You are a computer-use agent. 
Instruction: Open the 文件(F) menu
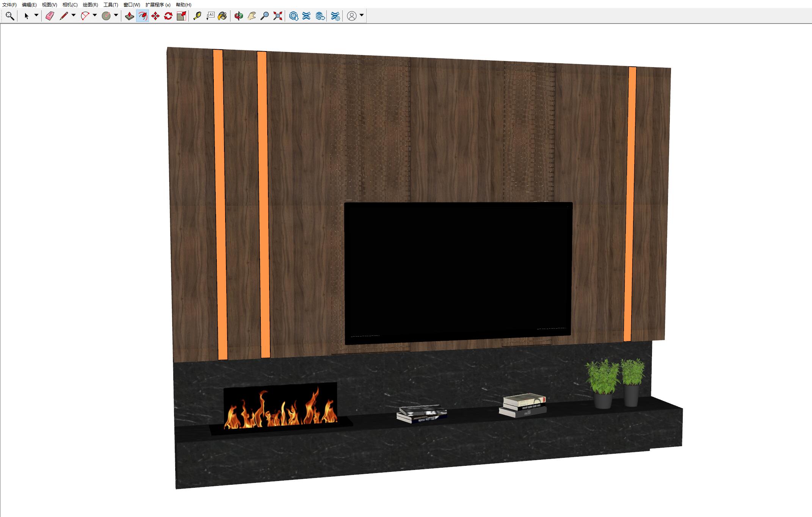(x=9, y=5)
